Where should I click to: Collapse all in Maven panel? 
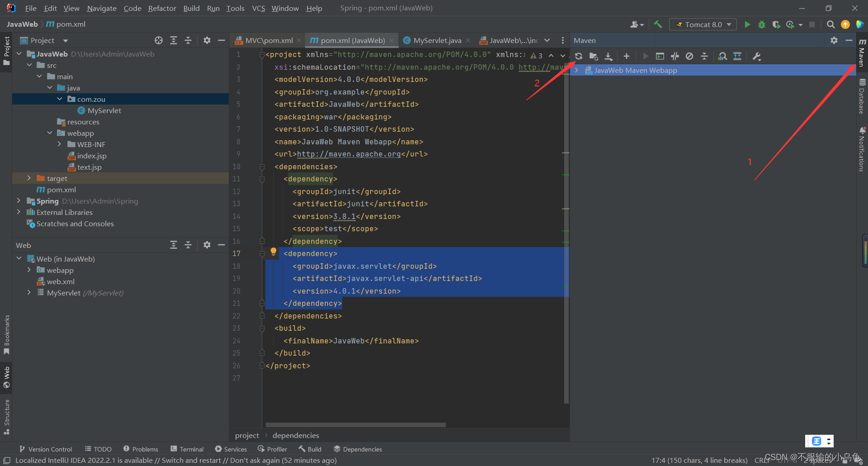(704, 56)
